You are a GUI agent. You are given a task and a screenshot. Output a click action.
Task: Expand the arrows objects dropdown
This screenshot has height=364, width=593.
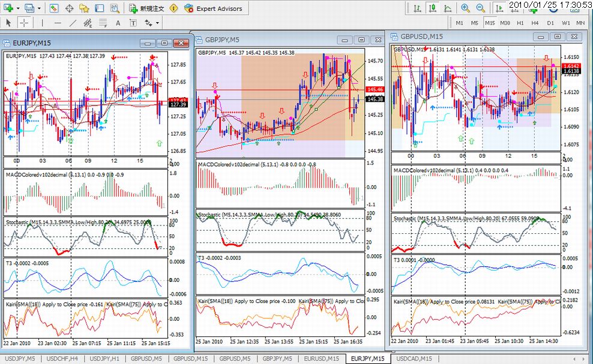(158, 23)
